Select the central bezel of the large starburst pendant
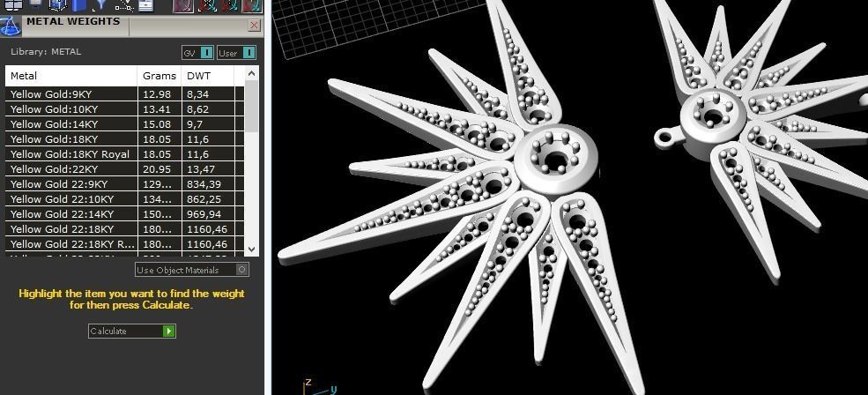Viewport: 868px width, 395px height. pos(555,159)
